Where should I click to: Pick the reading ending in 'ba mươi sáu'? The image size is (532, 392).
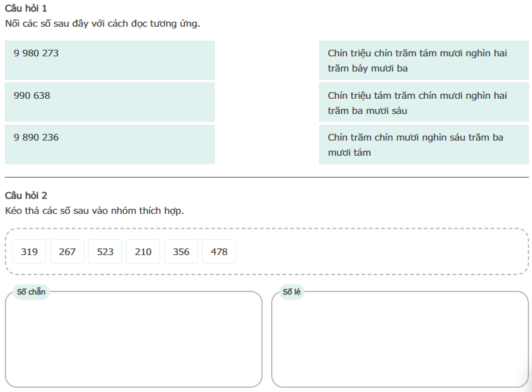423,102
